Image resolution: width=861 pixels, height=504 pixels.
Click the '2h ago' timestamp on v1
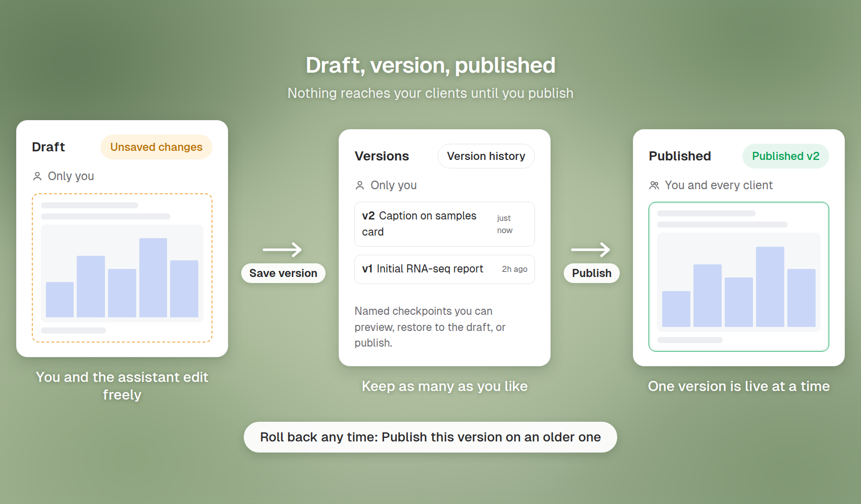(x=514, y=269)
